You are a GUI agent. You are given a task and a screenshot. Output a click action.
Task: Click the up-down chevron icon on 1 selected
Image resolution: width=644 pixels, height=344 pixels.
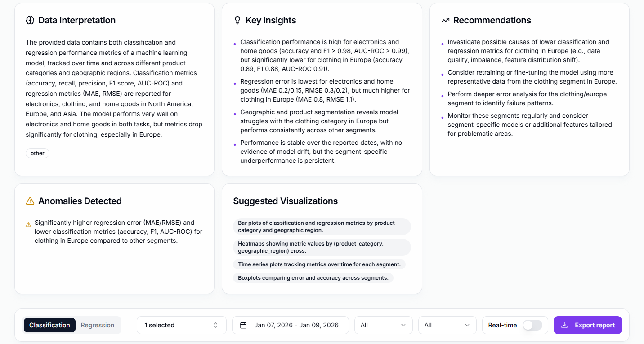[x=215, y=325]
